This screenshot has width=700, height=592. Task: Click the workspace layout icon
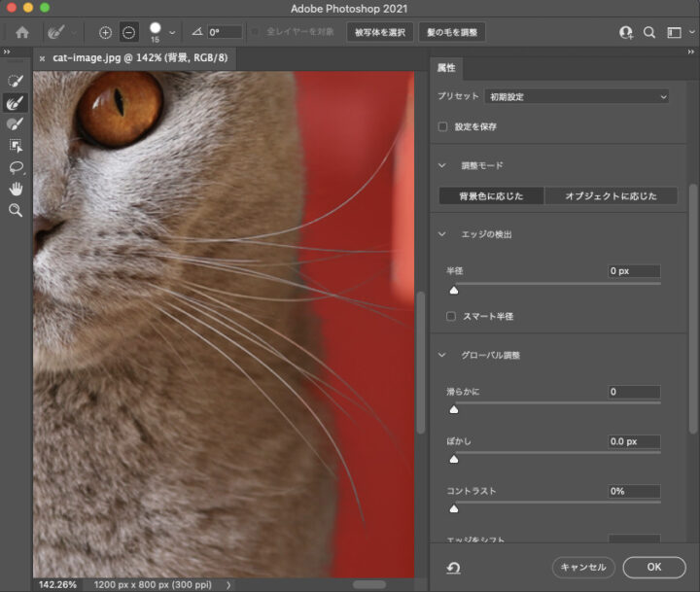pyautogui.click(x=674, y=33)
